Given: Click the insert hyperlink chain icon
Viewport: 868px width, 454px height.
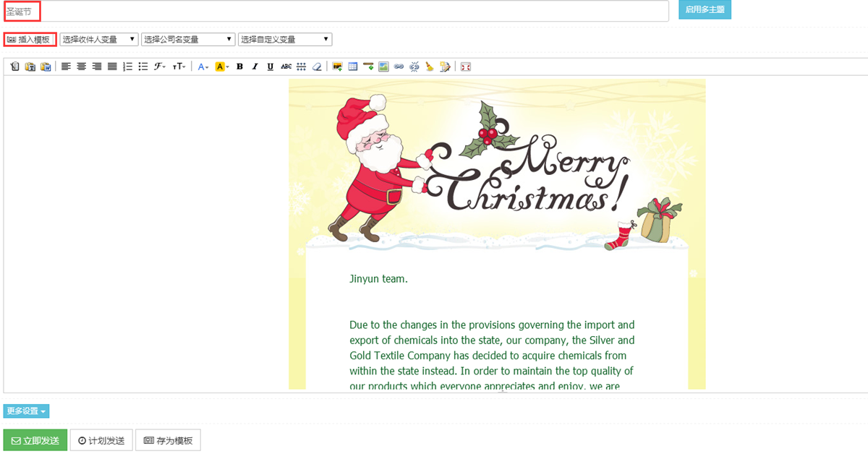Looking at the screenshot, I should pos(399,67).
